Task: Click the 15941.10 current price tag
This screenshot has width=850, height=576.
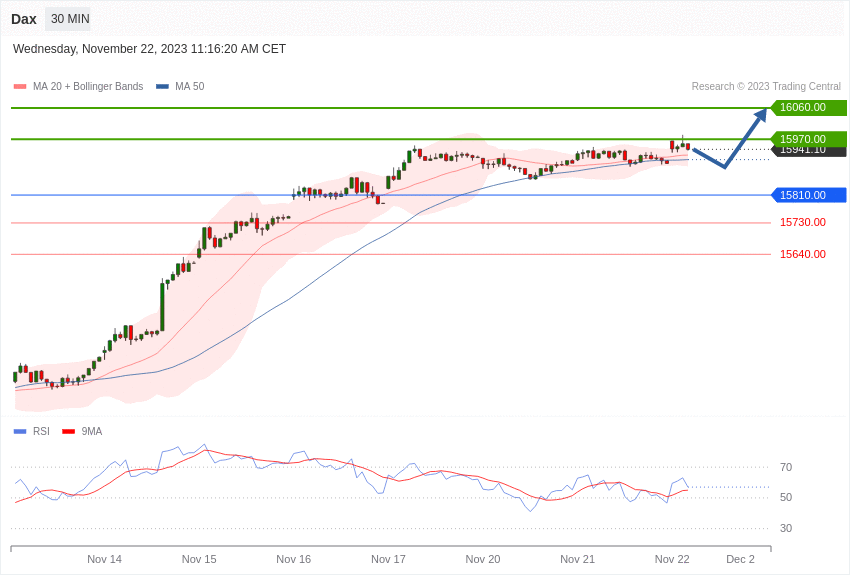Action: click(808, 151)
